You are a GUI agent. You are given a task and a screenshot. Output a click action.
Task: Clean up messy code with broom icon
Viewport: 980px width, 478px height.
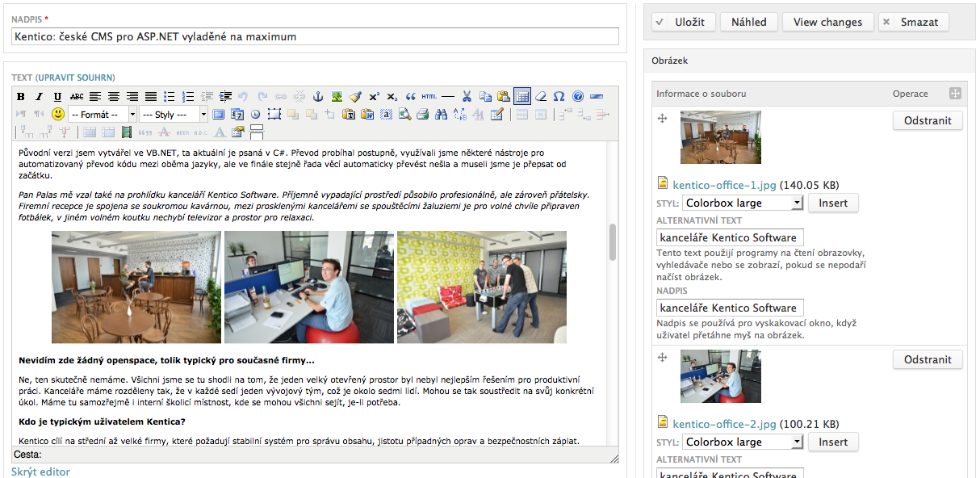tap(355, 97)
